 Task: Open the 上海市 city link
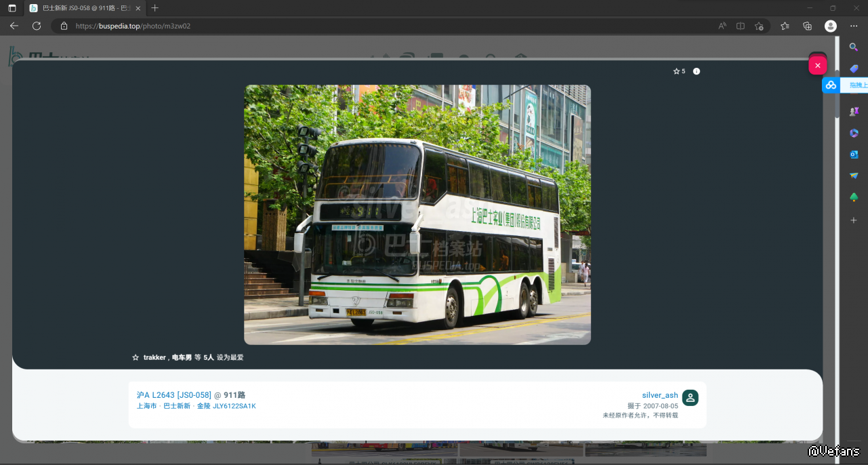click(x=146, y=406)
